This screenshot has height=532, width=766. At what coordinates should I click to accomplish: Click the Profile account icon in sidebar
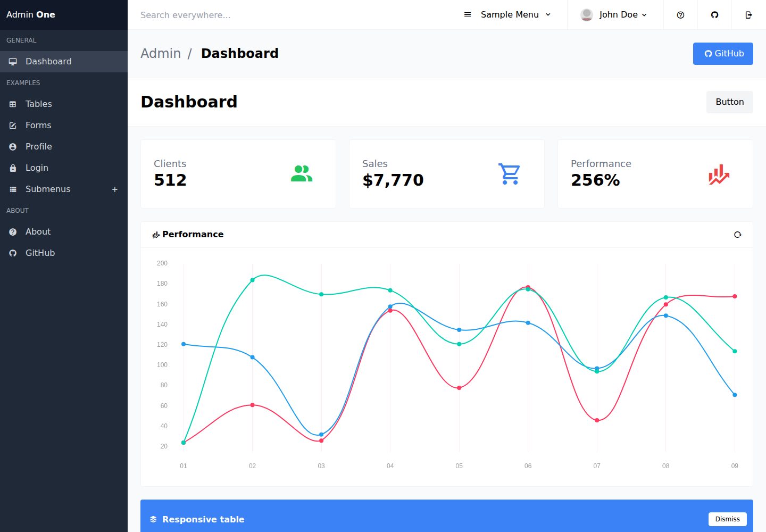click(13, 147)
